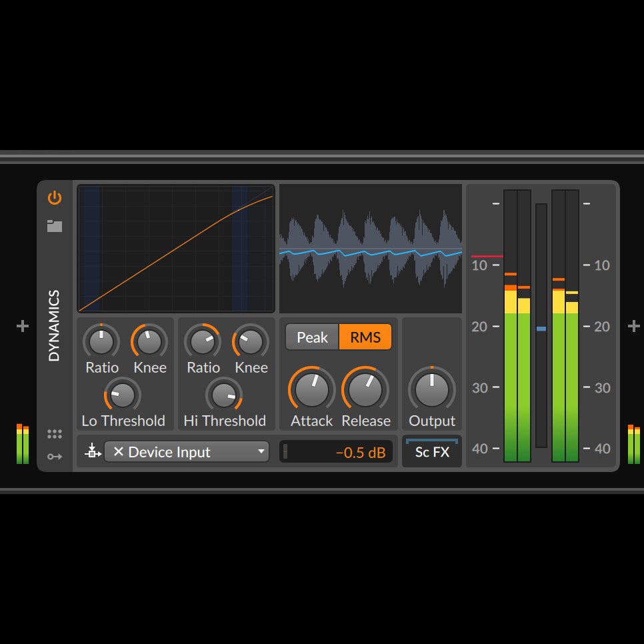Click the dynamics transfer curve display
The height and width of the screenshot is (644, 644).
point(176,249)
